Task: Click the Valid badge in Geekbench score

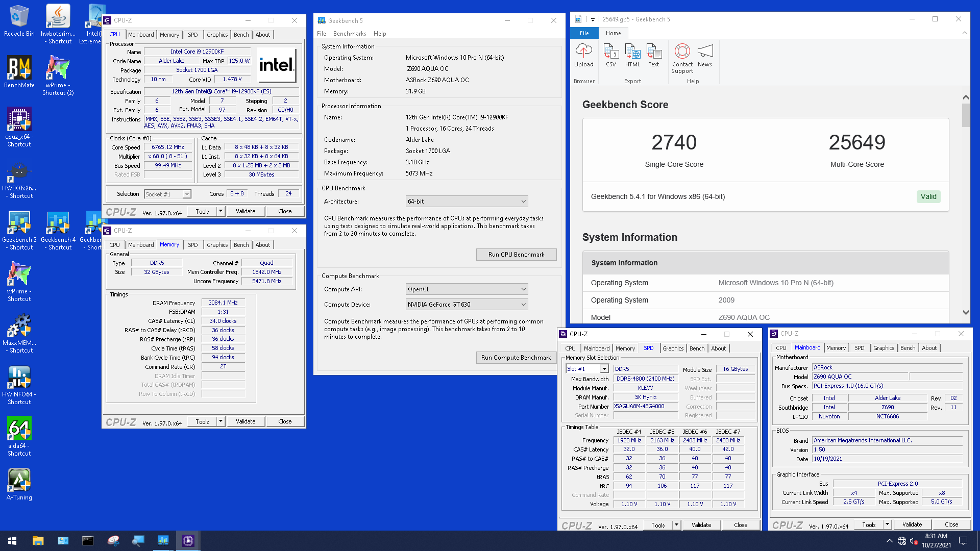Action: (928, 196)
